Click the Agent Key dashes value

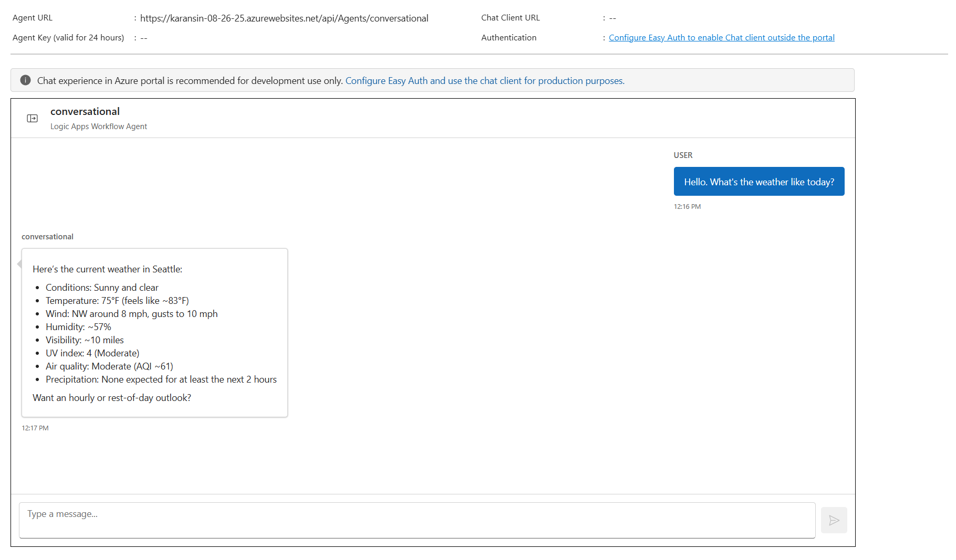click(x=143, y=37)
